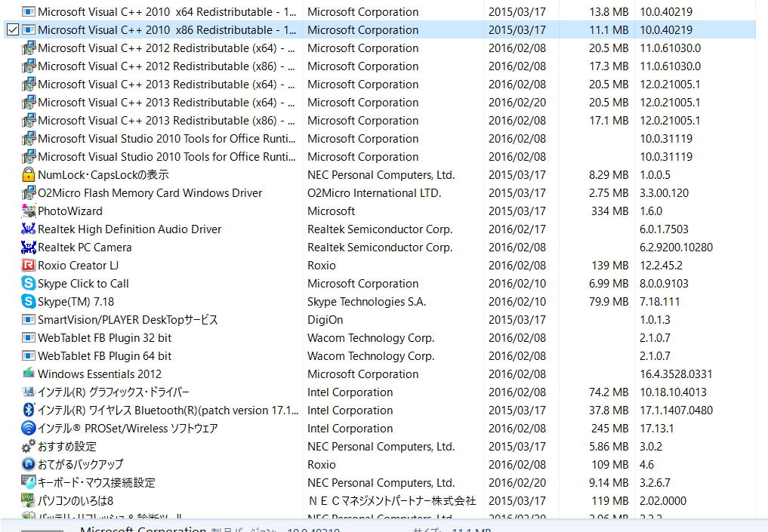Click publisher DigiOn
Viewport: 768px width, 532px height.
[x=325, y=320]
